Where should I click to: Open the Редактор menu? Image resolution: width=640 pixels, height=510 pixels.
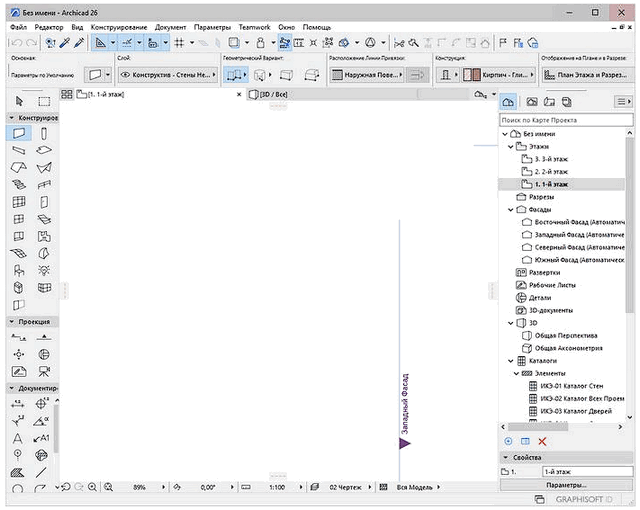[49, 27]
